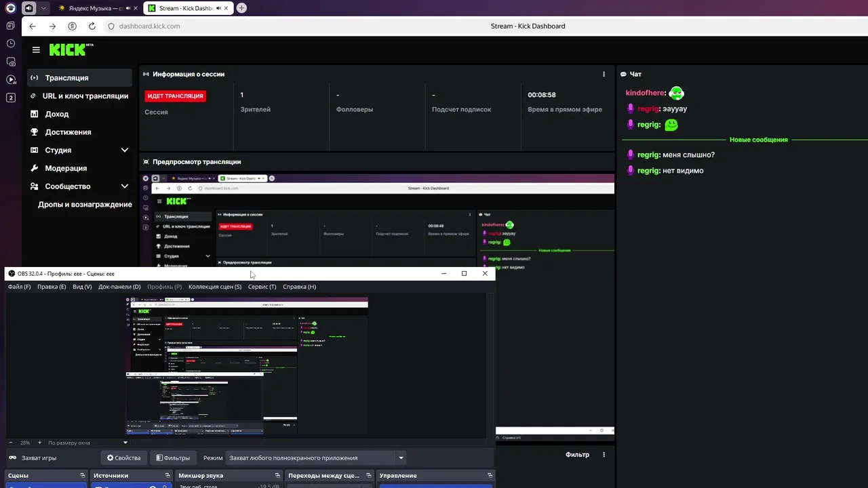This screenshot has height=488, width=868.
Task: Click regrig's message меня слышно?
Action: pyautogui.click(x=688, y=155)
